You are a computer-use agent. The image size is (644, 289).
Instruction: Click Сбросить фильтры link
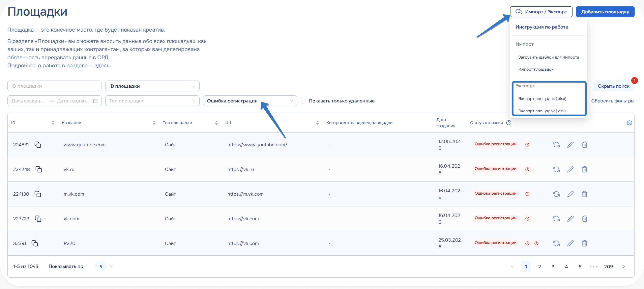612,101
